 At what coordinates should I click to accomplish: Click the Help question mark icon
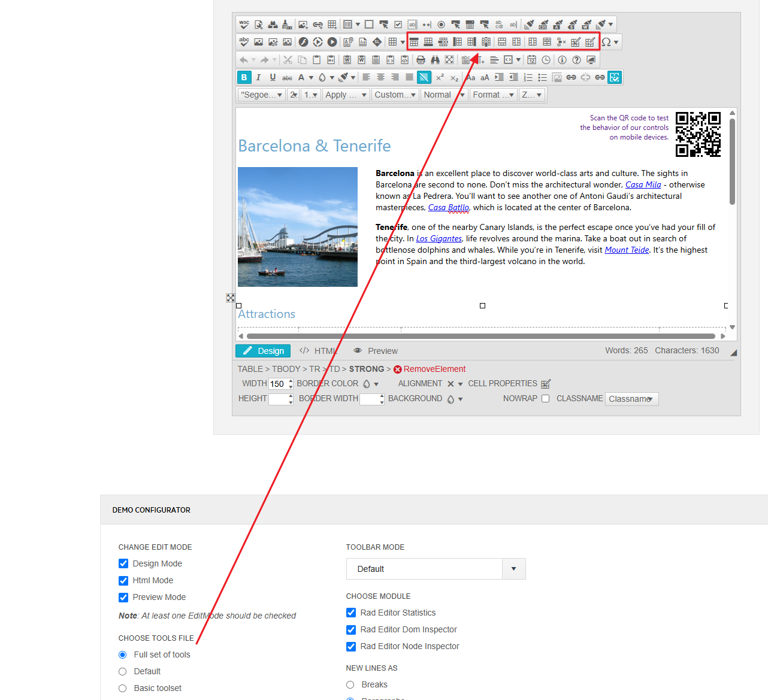[x=576, y=60]
